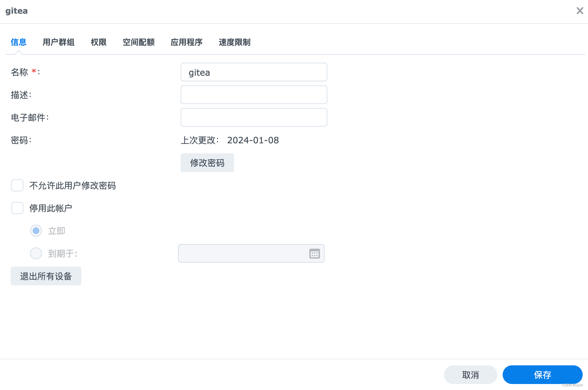Save changes with 保存 button
The image size is (588, 390).
tap(543, 375)
